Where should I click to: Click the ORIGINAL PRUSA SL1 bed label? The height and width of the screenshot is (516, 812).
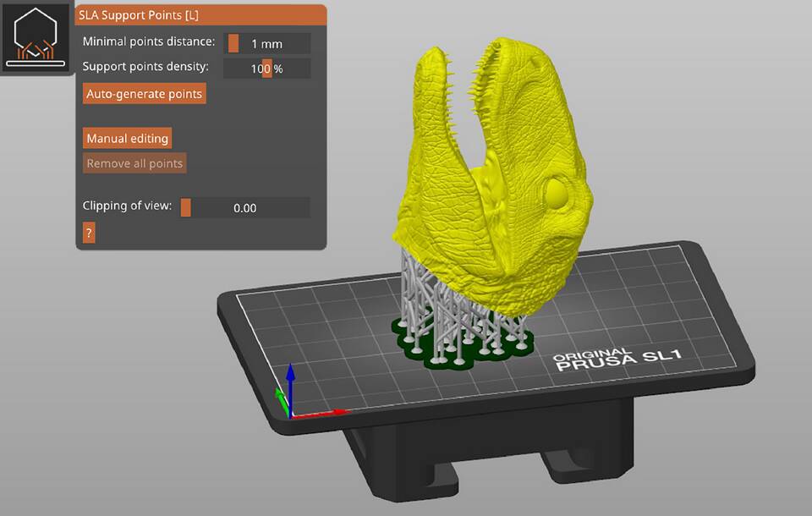[x=617, y=360]
